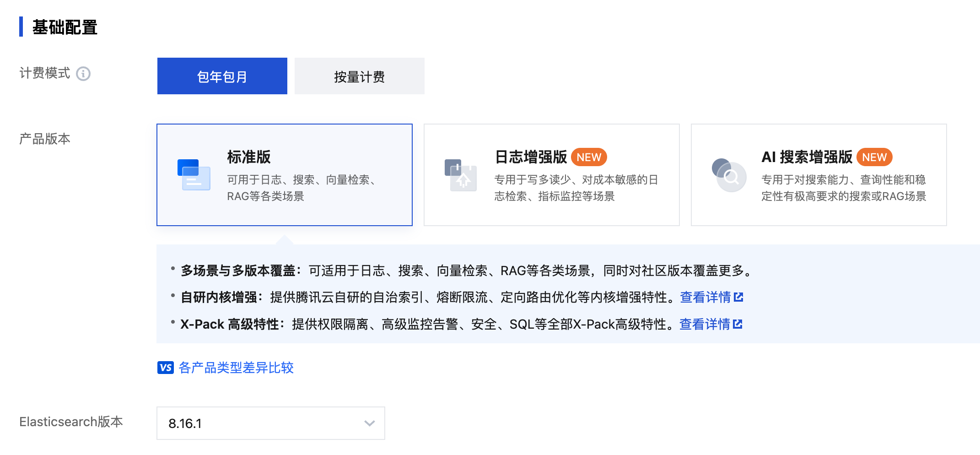This screenshot has height=455, width=980.
Task: Click the billing mode info icon
Action: click(x=83, y=74)
